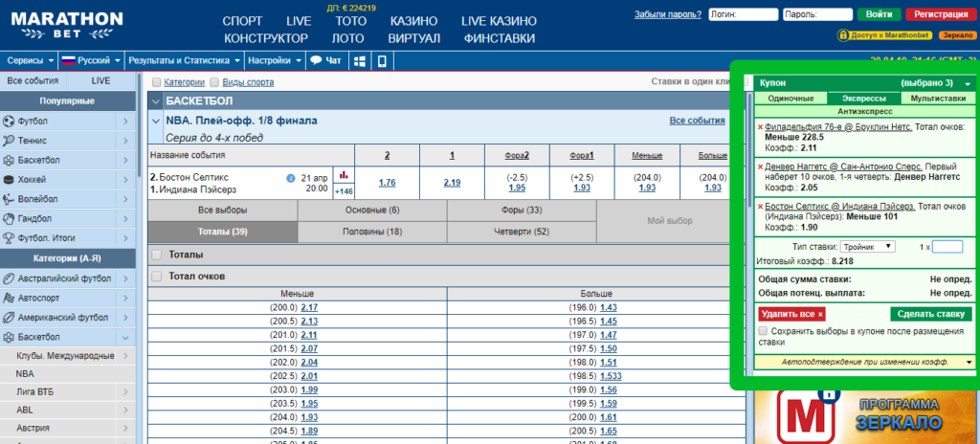Click the hockey puck icon beside Хоккей
980x444 pixels.
pyautogui.click(x=10, y=180)
